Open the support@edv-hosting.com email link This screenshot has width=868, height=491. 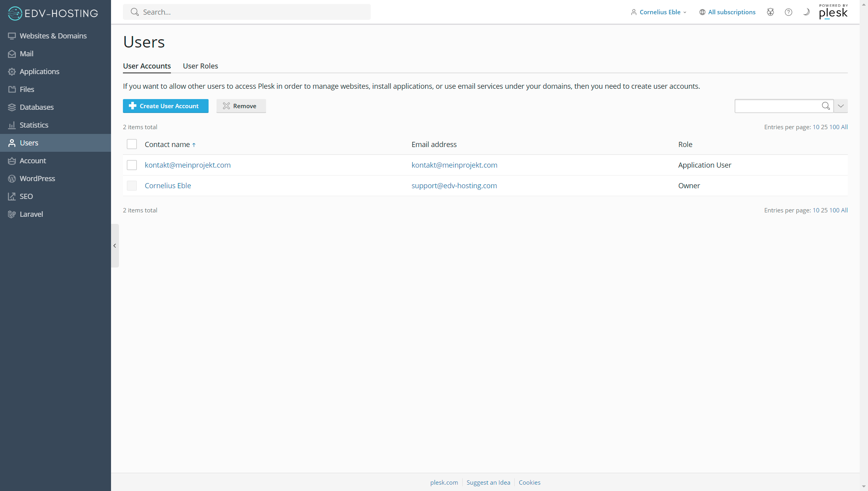(454, 185)
